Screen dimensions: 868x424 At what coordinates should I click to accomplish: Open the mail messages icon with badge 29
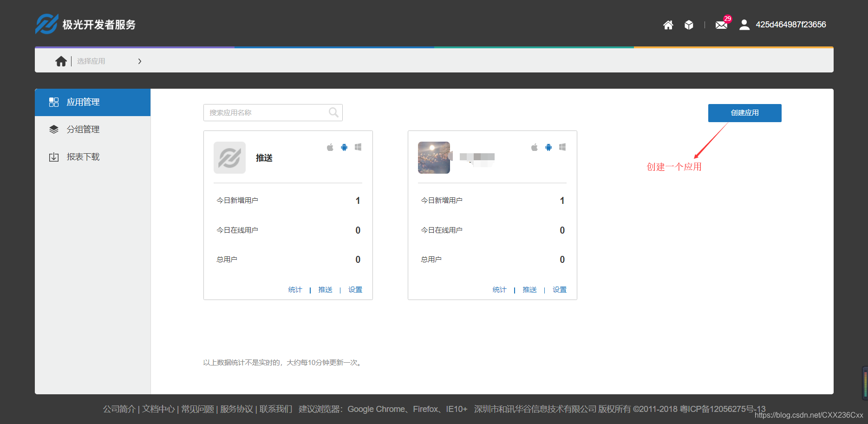[x=722, y=25]
